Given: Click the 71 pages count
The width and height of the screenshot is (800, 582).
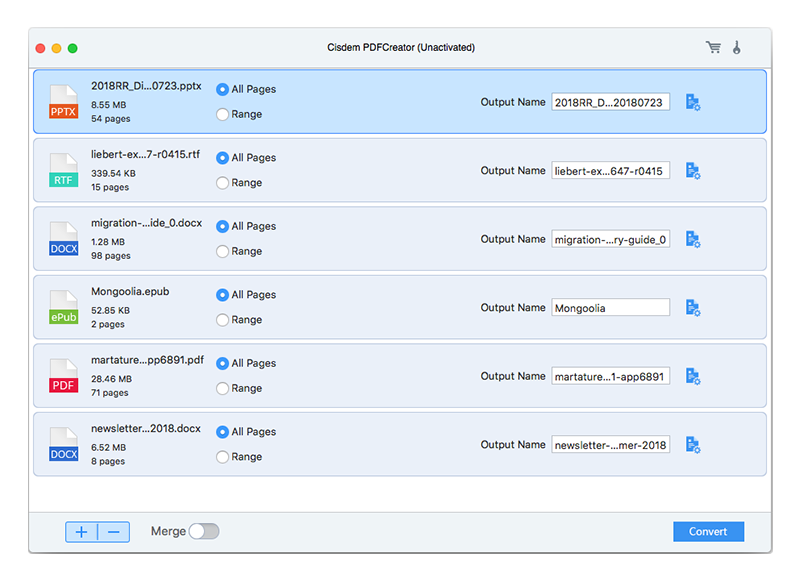Looking at the screenshot, I should [x=110, y=393].
